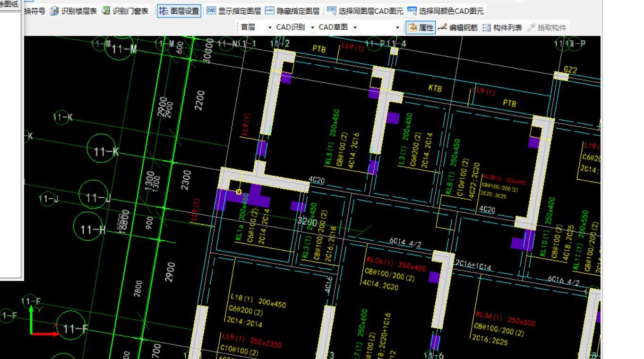The height and width of the screenshot is (359, 644).
Task: Open the 首层 floor dropdown
Action: pyautogui.click(x=257, y=27)
